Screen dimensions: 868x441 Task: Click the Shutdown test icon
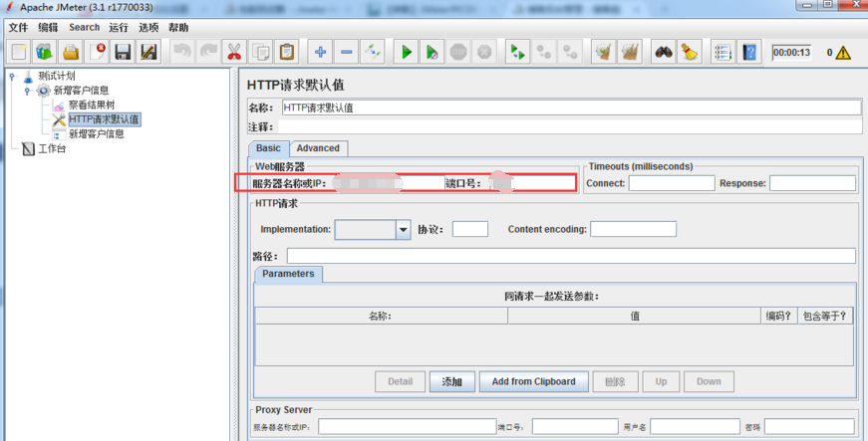pos(484,53)
